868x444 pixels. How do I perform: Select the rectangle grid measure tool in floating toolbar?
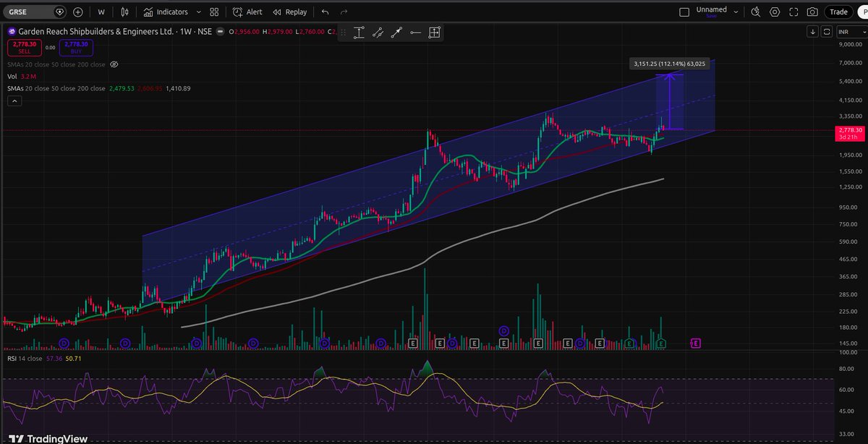click(434, 32)
